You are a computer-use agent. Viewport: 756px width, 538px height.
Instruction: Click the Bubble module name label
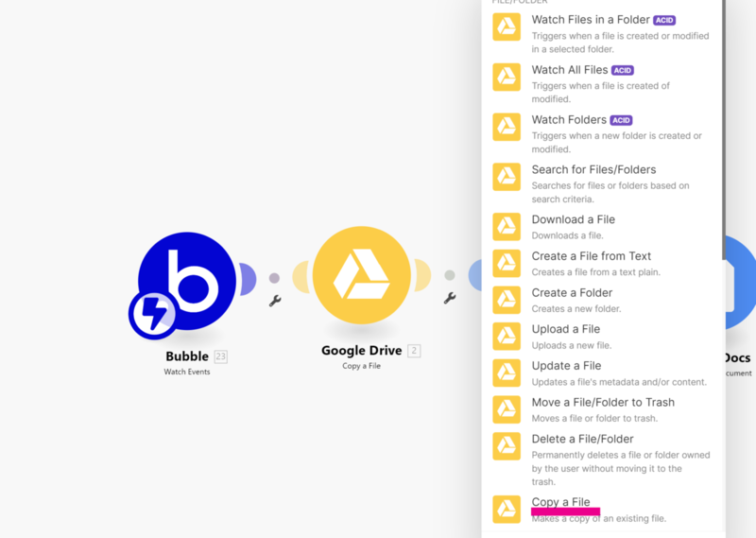[187, 356]
